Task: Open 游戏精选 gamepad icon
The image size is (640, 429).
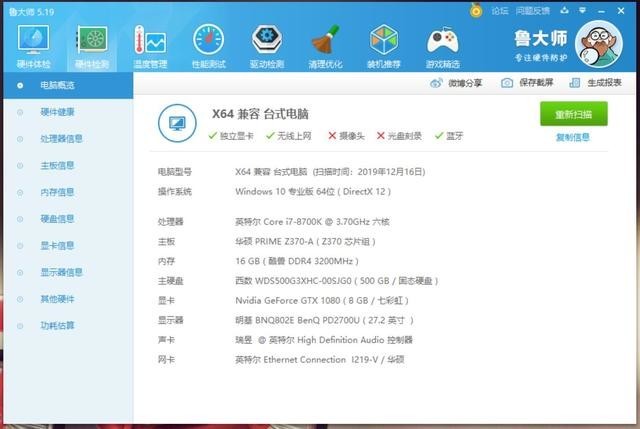Action: click(442, 46)
